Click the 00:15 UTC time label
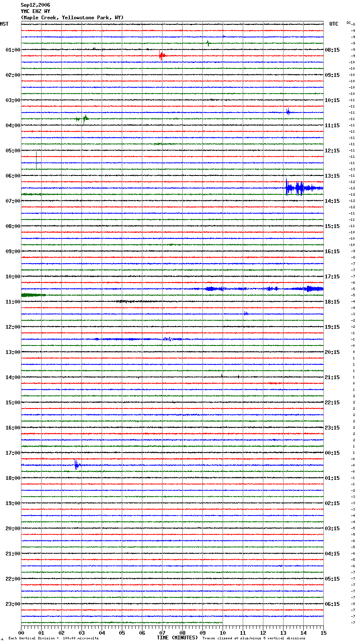The width and height of the screenshot is (357, 644). (332, 453)
